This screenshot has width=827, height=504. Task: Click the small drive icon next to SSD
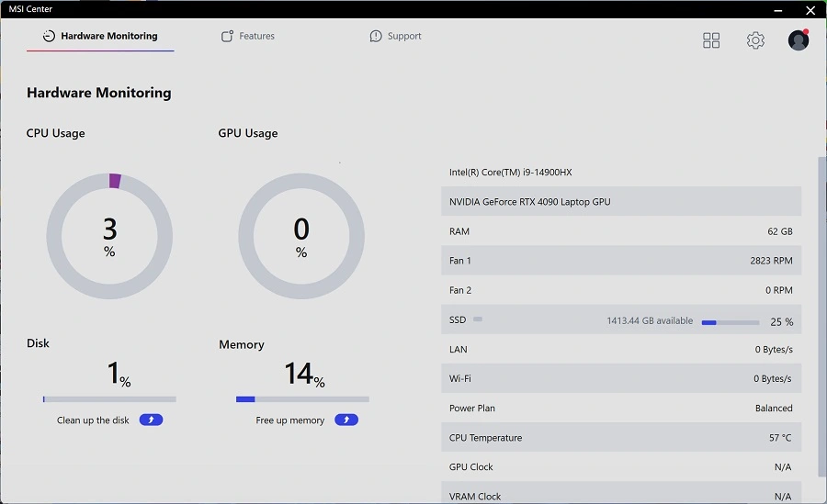478,319
